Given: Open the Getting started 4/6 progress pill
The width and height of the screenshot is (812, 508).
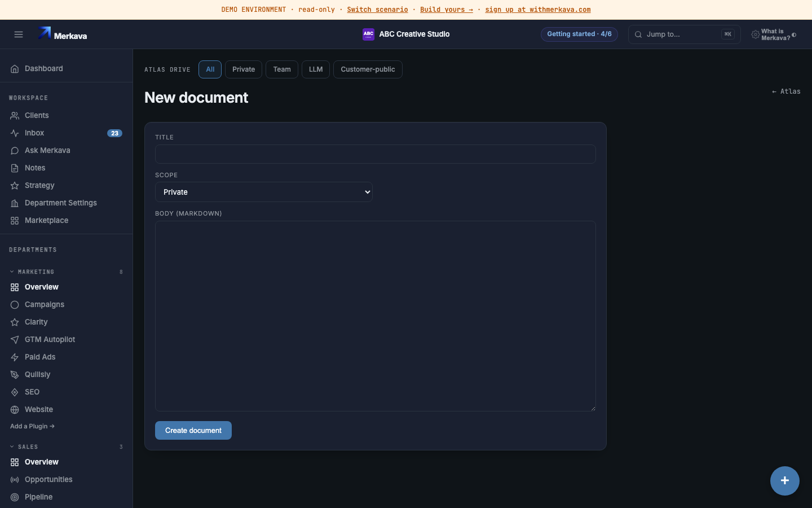Looking at the screenshot, I should coord(579,34).
